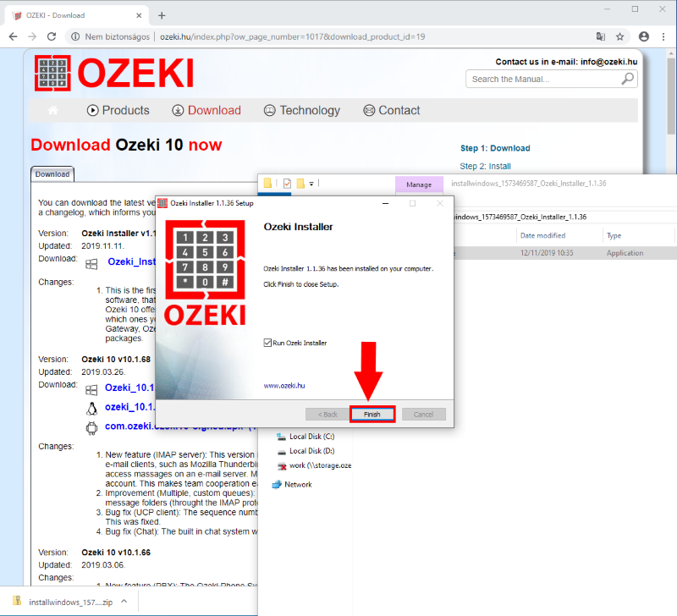Minimize the Ozeki Installer Setup window

click(386, 203)
